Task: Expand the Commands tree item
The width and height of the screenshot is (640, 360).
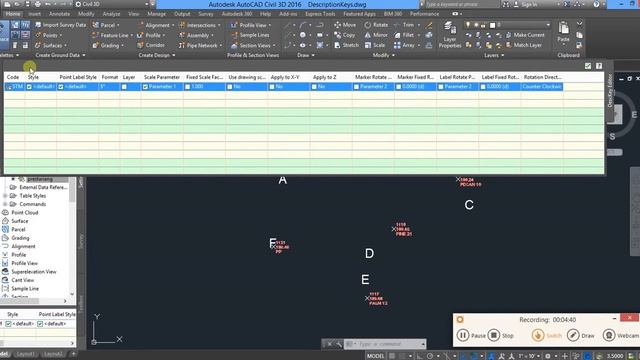Action: (5, 204)
